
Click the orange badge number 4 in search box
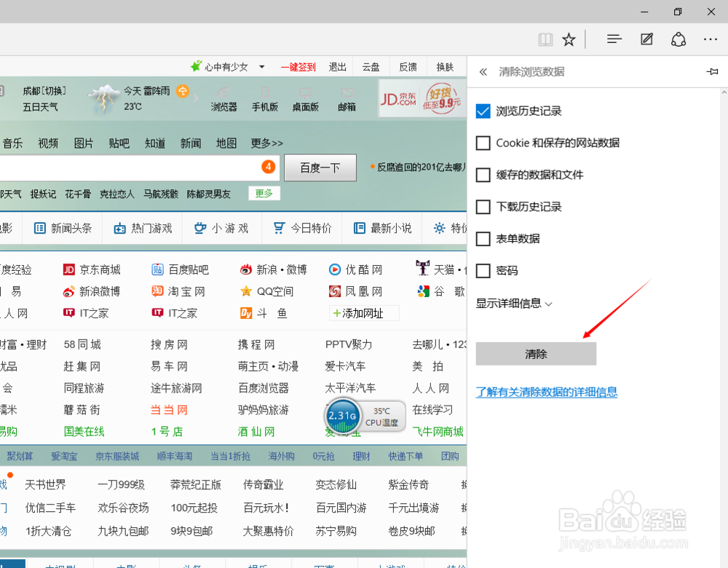click(269, 167)
